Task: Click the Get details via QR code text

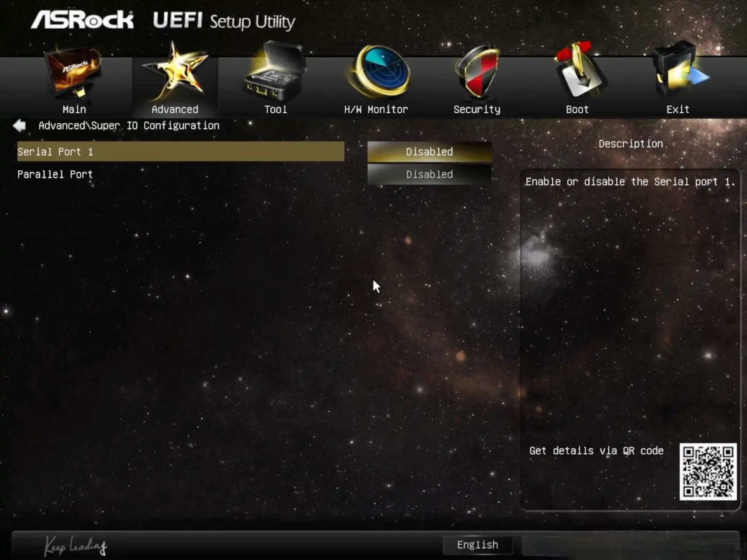Action: click(596, 451)
